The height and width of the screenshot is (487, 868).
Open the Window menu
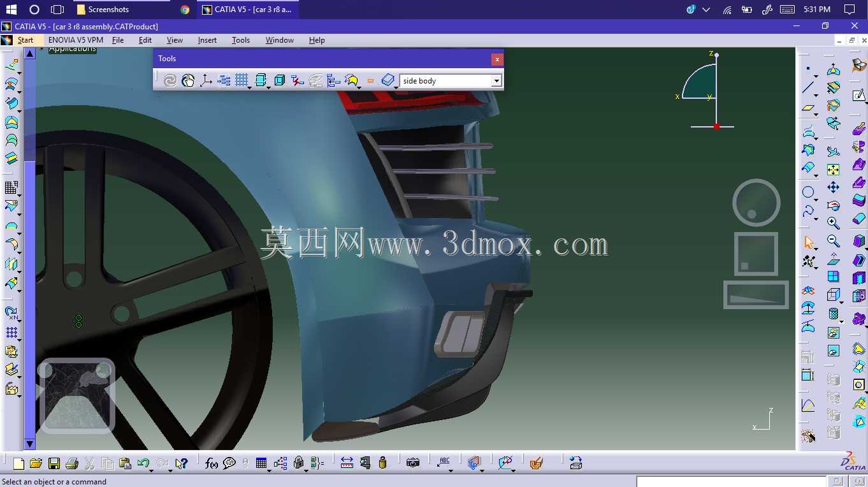(x=280, y=40)
